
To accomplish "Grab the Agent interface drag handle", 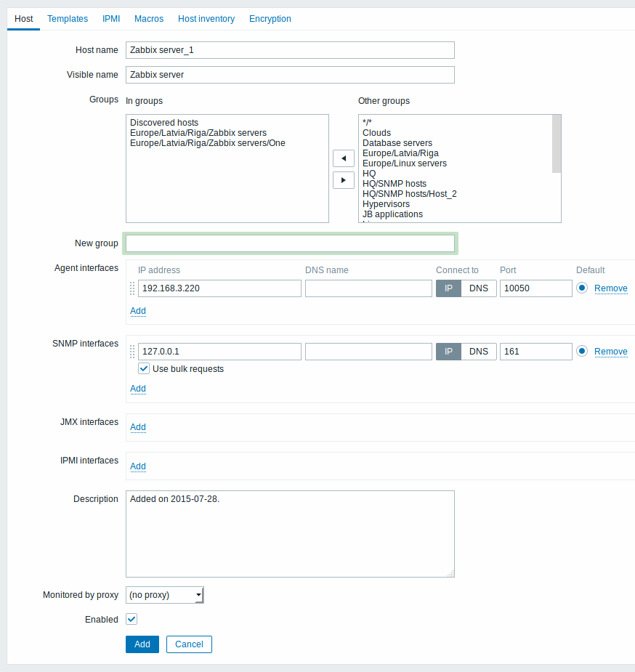I will (x=132, y=288).
